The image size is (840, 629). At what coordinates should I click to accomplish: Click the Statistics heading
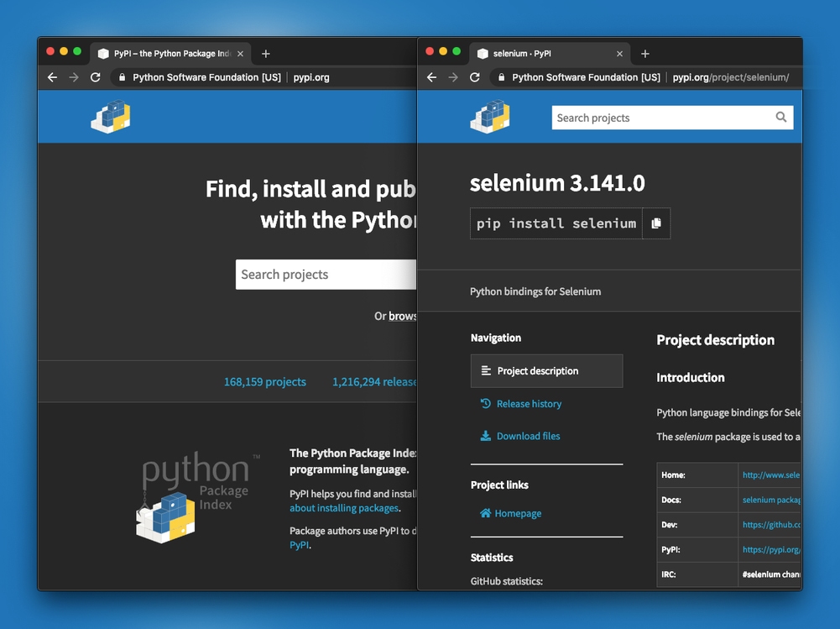(x=492, y=557)
